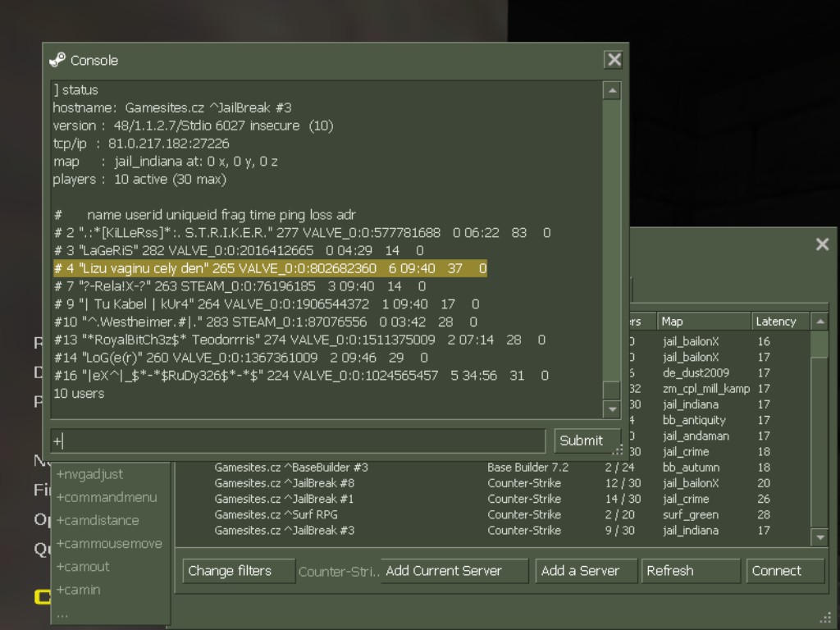The width and height of the screenshot is (840, 630).
Task: Click the tcp/ip address line in console
Action: pyautogui.click(x=141, y=144)
